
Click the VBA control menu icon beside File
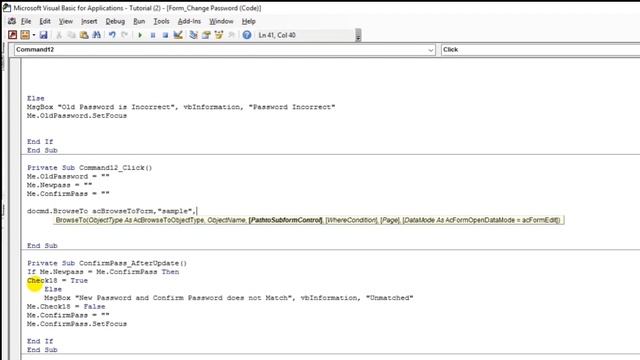tap(12, 21)
